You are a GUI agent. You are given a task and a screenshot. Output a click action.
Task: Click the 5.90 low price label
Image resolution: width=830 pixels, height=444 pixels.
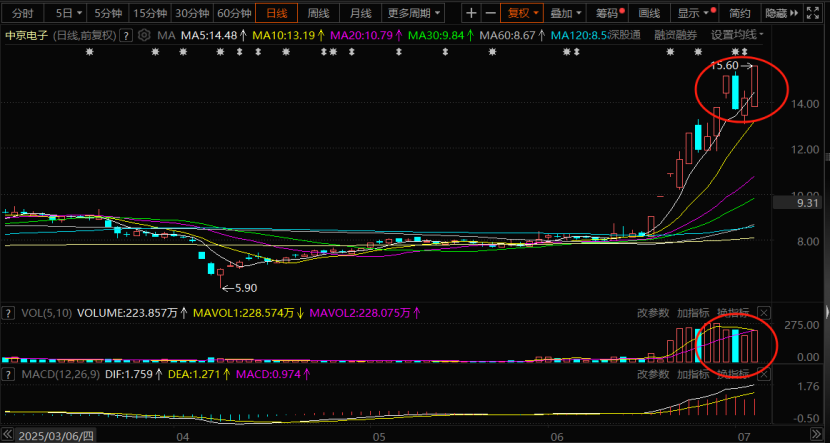click(x=247, y=288)
